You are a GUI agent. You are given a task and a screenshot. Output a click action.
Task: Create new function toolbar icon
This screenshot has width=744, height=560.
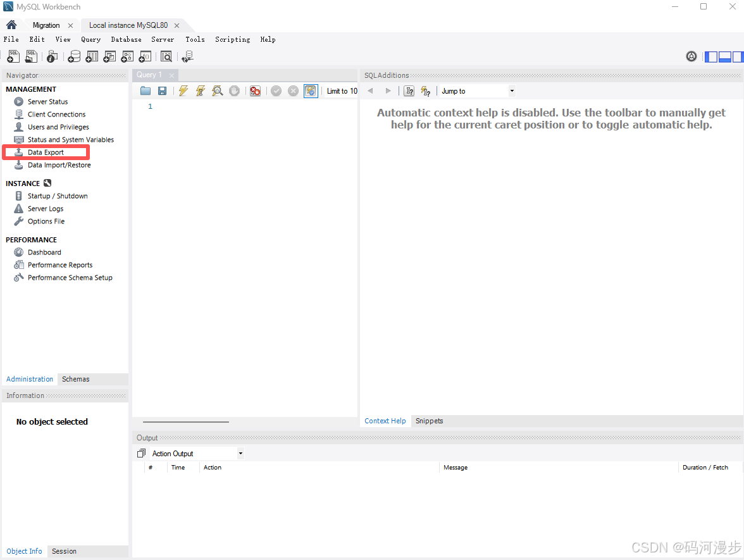point(145,56)
